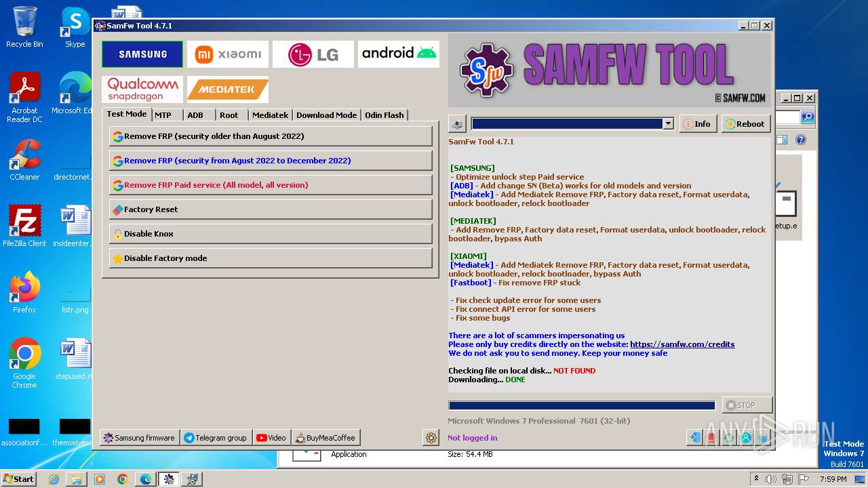Click SamFw Tool taskbar button
868x488 pixels.
(169, 479)
